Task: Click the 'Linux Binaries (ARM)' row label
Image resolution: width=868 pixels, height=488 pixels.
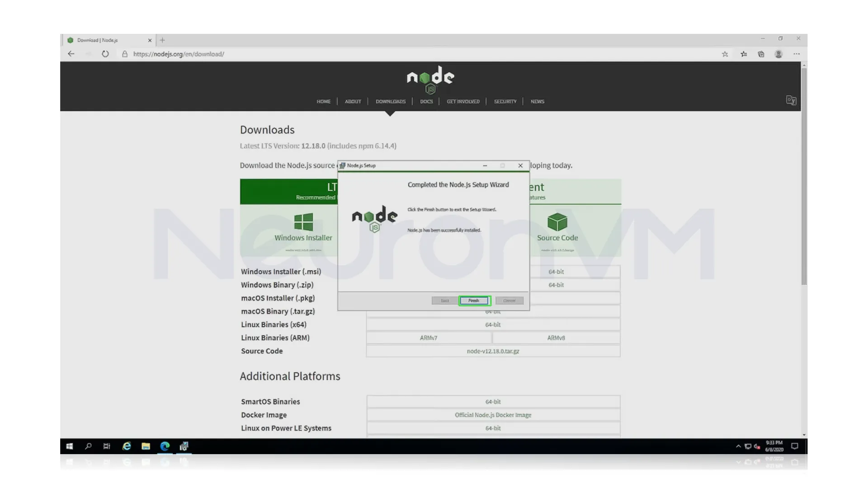Action: pos(275,338)
